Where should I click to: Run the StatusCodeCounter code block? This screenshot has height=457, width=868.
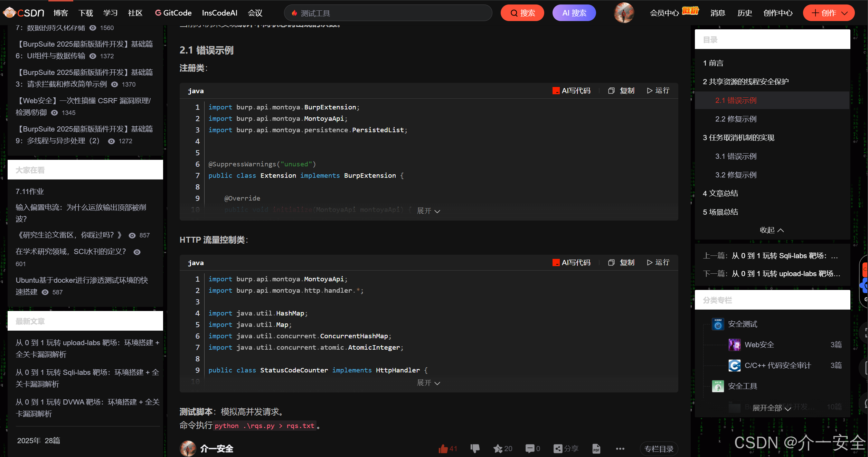click(658, 262)
